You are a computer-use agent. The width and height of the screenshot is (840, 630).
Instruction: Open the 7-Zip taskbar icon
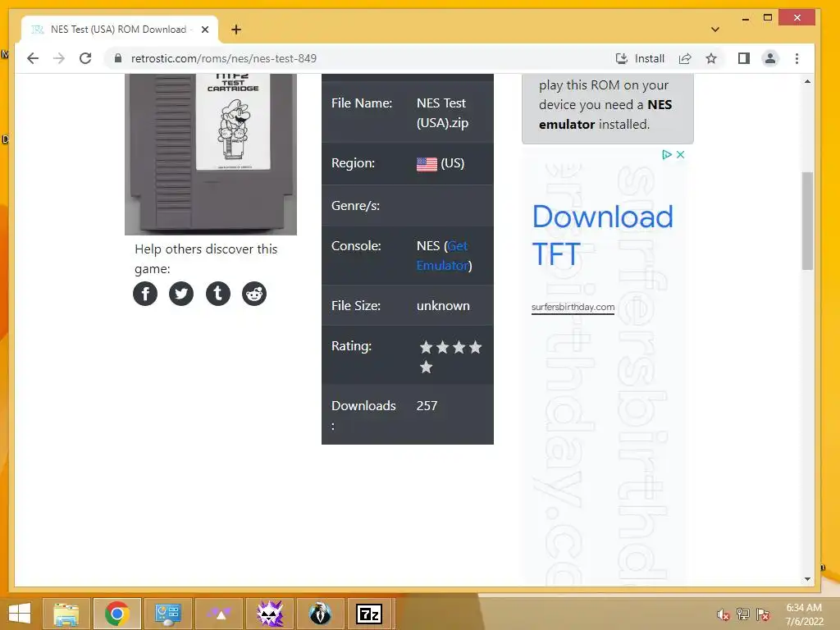[370, 614]
